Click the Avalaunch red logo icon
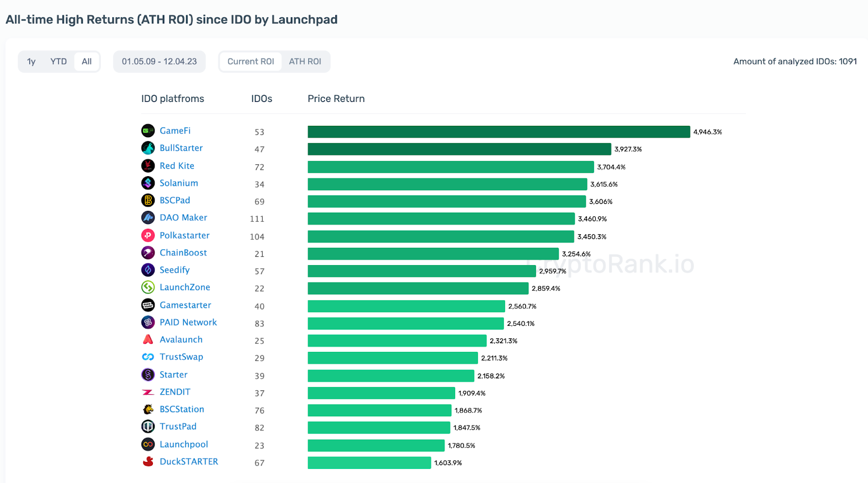The width and height of the screenshot is (868, 483). tap(148, 339)
